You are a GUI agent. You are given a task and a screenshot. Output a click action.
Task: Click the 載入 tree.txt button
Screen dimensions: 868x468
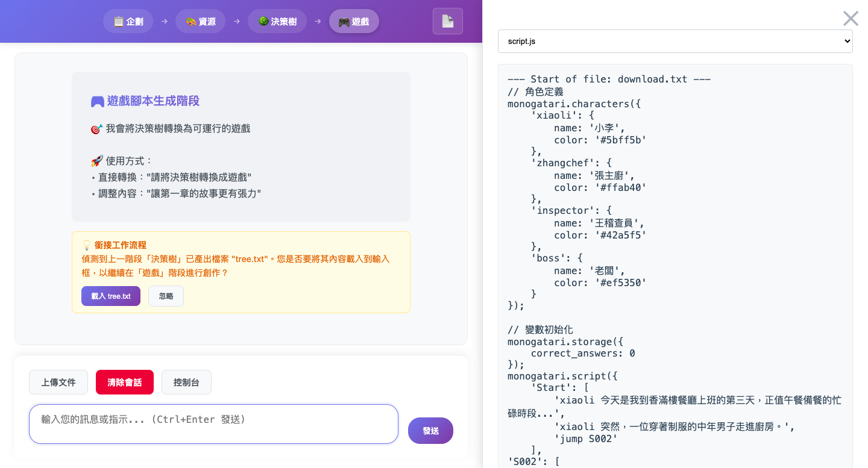coord(110,296)
